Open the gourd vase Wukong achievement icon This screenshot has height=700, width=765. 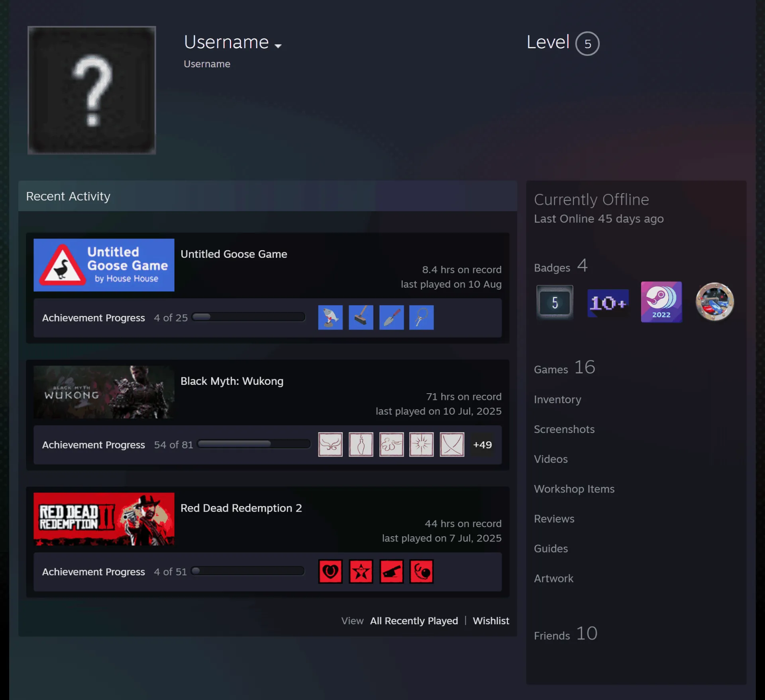coord(361,444)
